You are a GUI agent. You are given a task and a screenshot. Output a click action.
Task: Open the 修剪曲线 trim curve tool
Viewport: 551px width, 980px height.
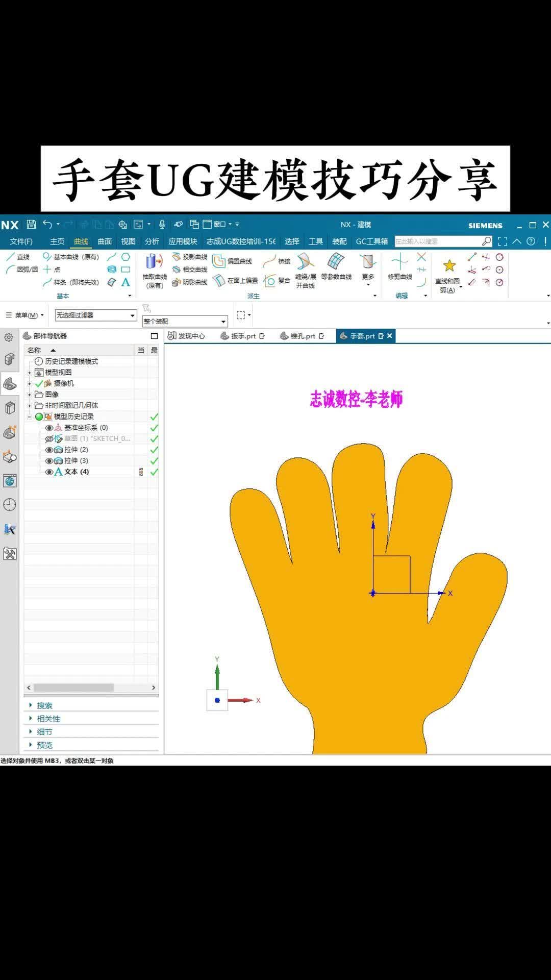pyautogui.click(x=399, y=262)
